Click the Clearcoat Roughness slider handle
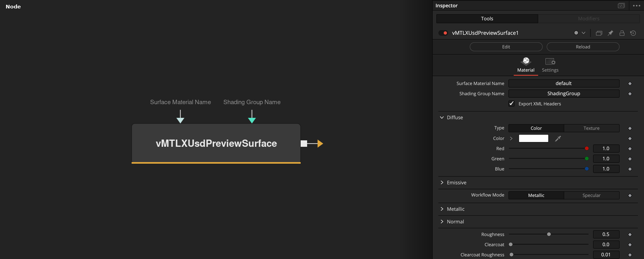 (512, 255)
